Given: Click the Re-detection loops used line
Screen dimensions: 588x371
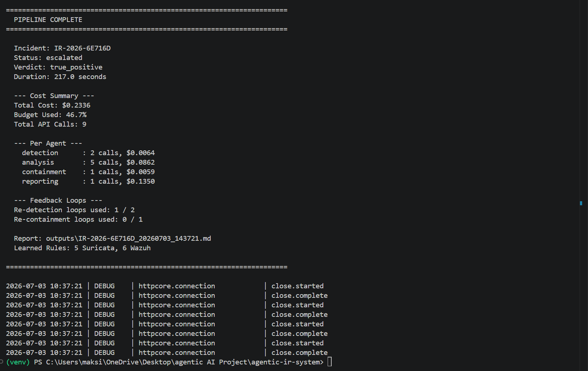Looking at the screenshot, I should point(74,210).
